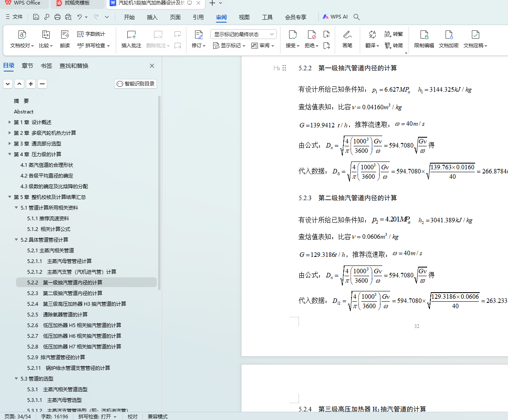Image resolution: width=508 pixels, height=420 pixels.
Task: Click the 修订 track changes icon
Action: 199,35
